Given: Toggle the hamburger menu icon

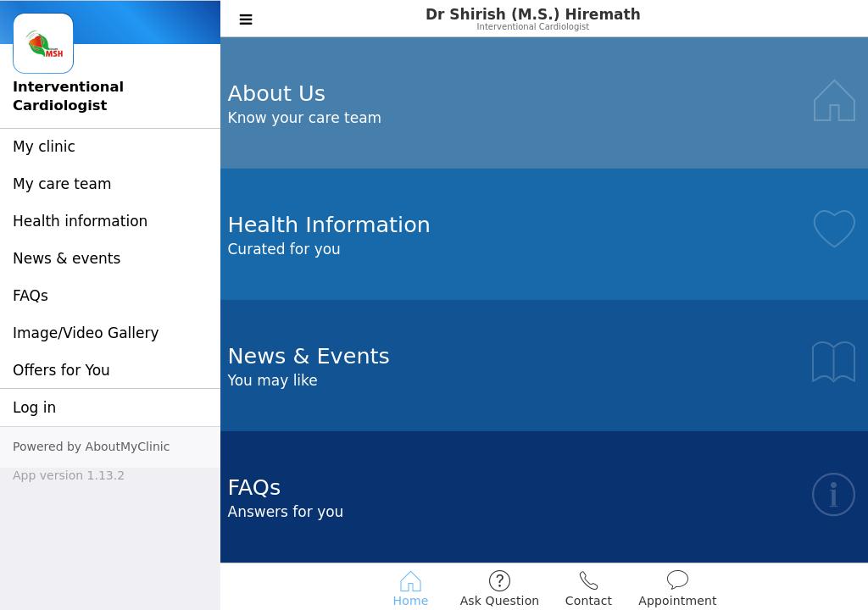Looking at the screenshot, I should (x=246, y=19).
